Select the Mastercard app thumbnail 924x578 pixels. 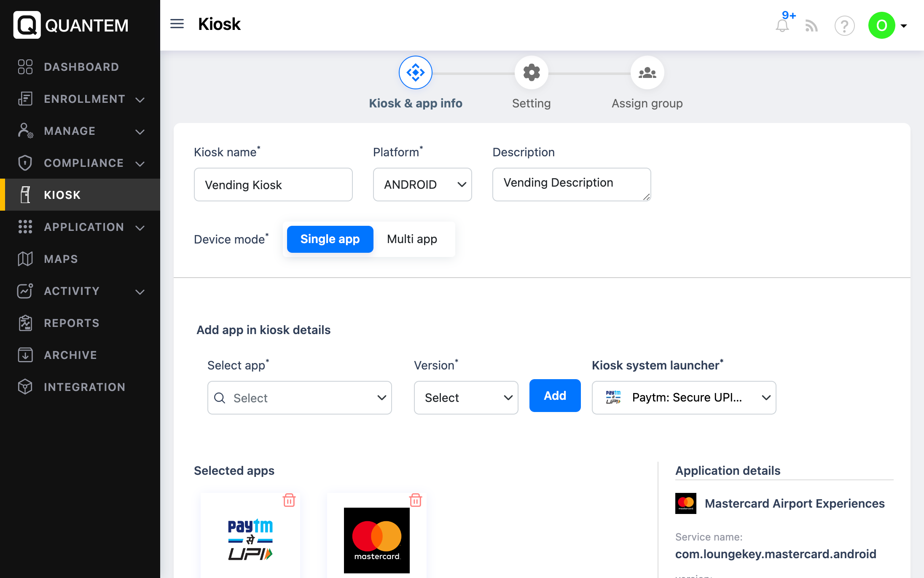[x=376, y=540]
